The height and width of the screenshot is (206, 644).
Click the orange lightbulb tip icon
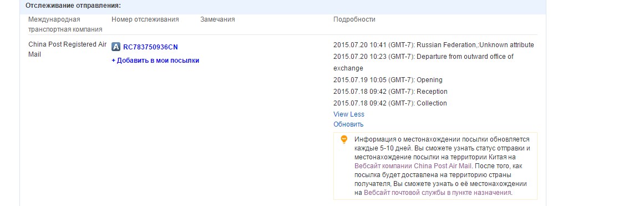click(344, 140)
